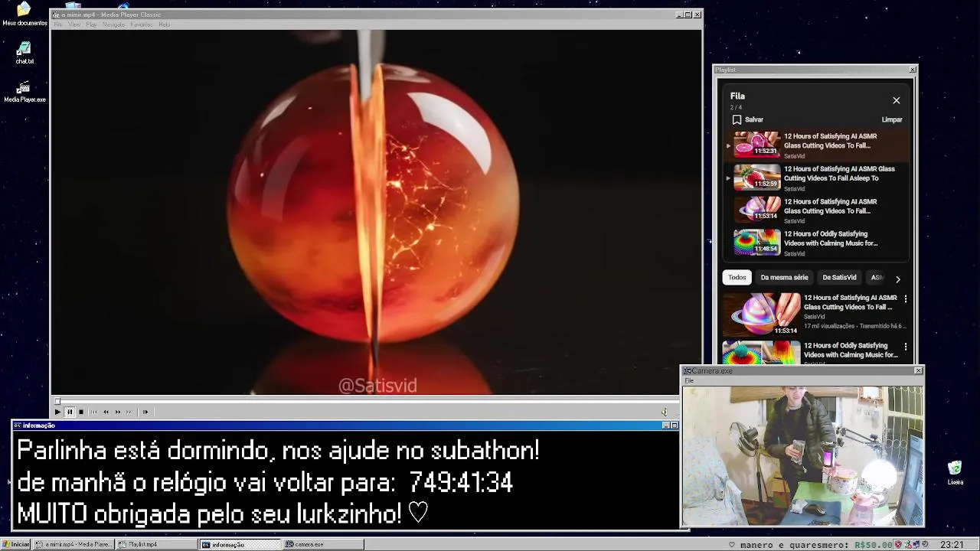Open the File menu in Media Player Classic

[58, 24]
